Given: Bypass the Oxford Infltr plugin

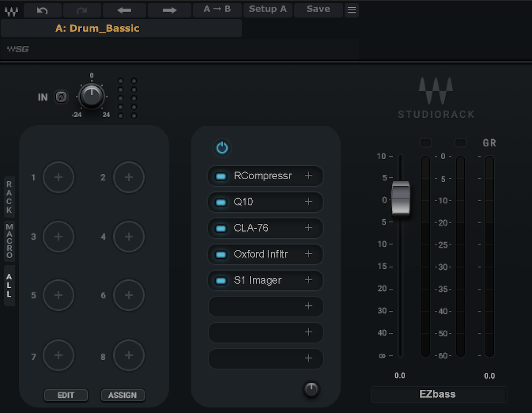Looking at the screenshot, I should [221, 255].
